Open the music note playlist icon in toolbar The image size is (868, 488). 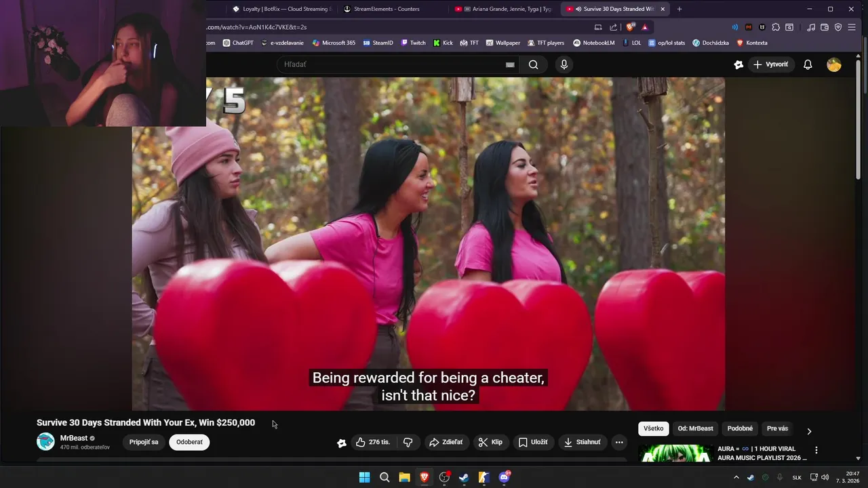[811, 27]
